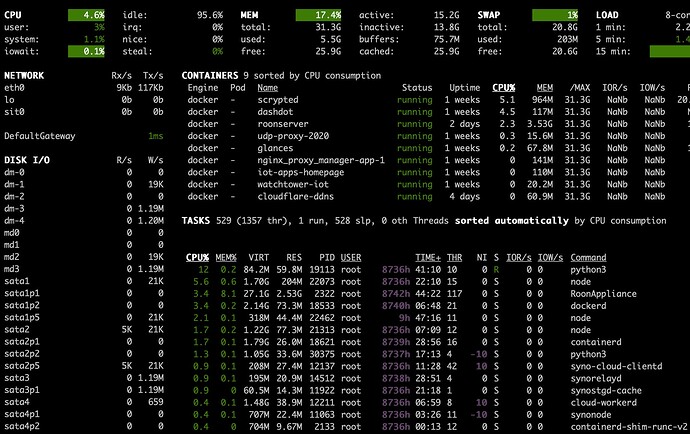690x434 pixels.
Task: Click the DISK I/O section title
Action: pos(27,160)
